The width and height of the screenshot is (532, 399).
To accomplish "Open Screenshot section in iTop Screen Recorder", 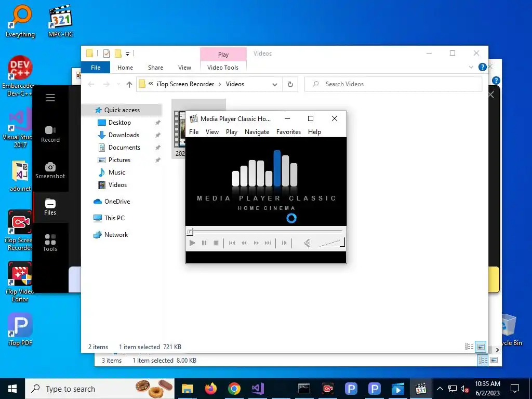I will point(50,170).
